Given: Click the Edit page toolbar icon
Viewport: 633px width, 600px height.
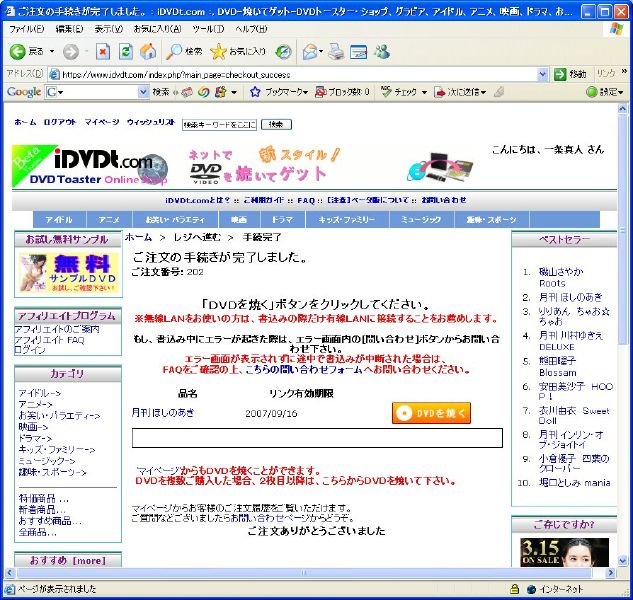Looking at the screenshot, I should pos(358,52).
